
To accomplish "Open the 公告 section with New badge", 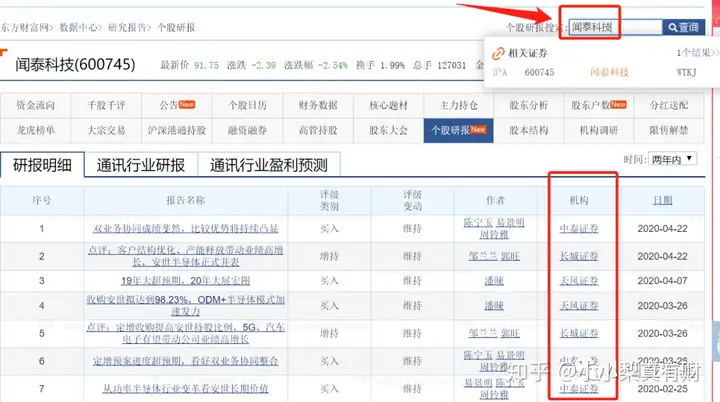I will [177, 105].
